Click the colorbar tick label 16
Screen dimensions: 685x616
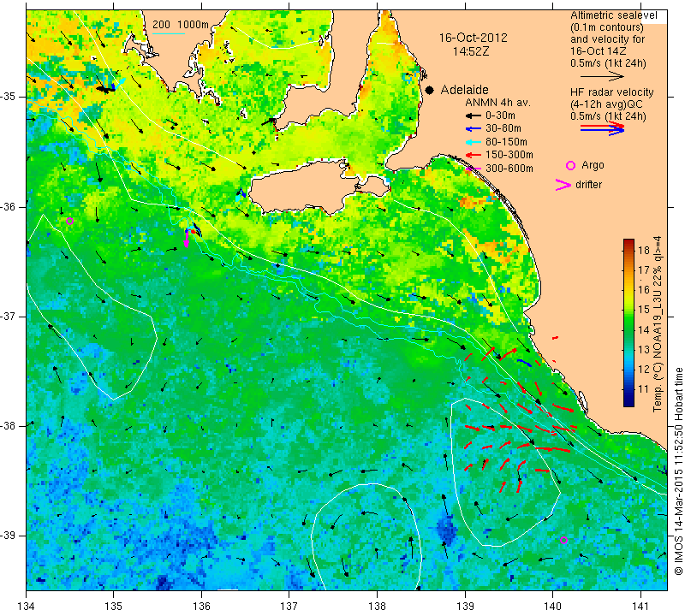(644, 289)
